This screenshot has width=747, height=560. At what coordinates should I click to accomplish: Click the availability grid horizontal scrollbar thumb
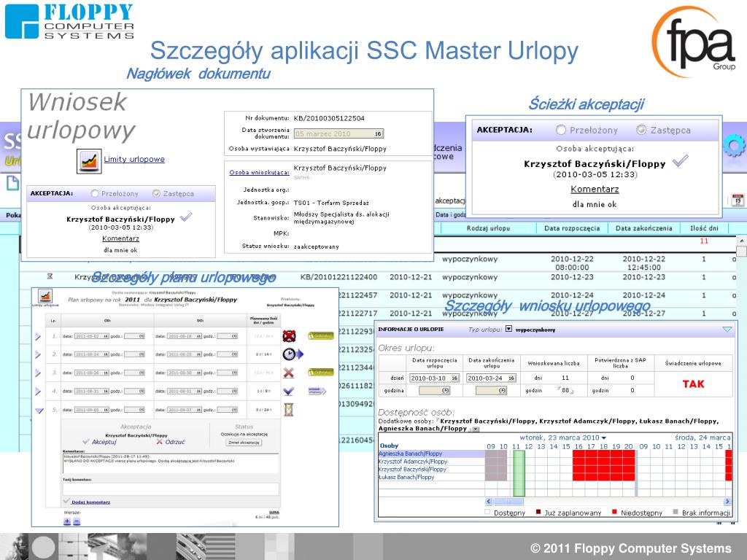[508, 502]
